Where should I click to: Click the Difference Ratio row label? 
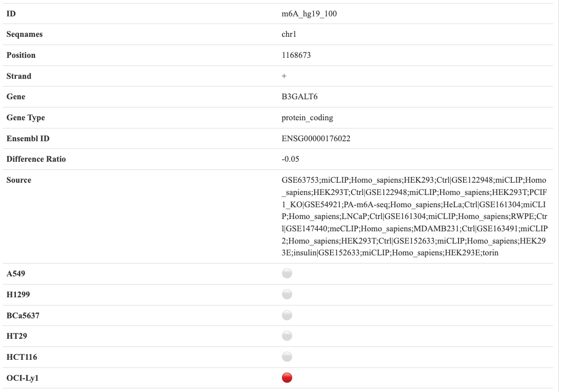36,159
